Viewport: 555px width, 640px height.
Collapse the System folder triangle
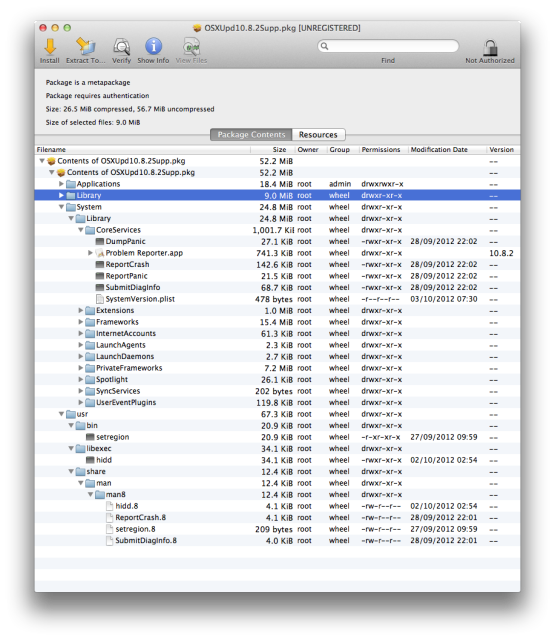(61, 207)
